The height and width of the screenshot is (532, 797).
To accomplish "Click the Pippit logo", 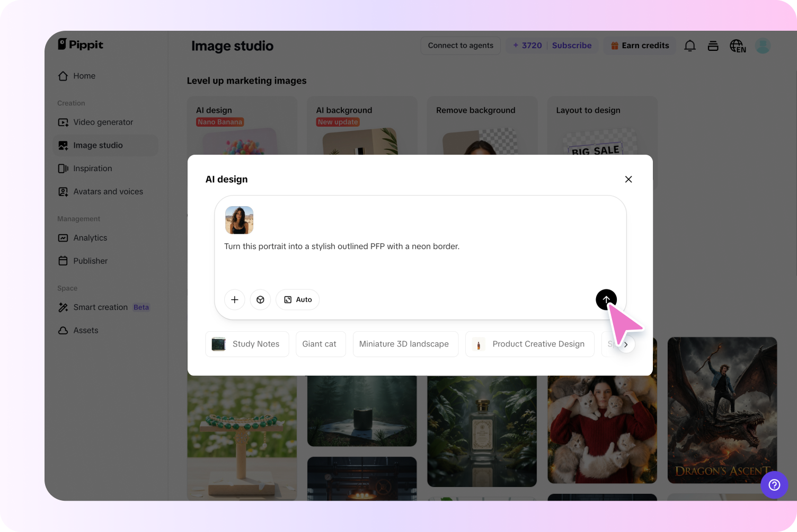I will click(81, 45).
